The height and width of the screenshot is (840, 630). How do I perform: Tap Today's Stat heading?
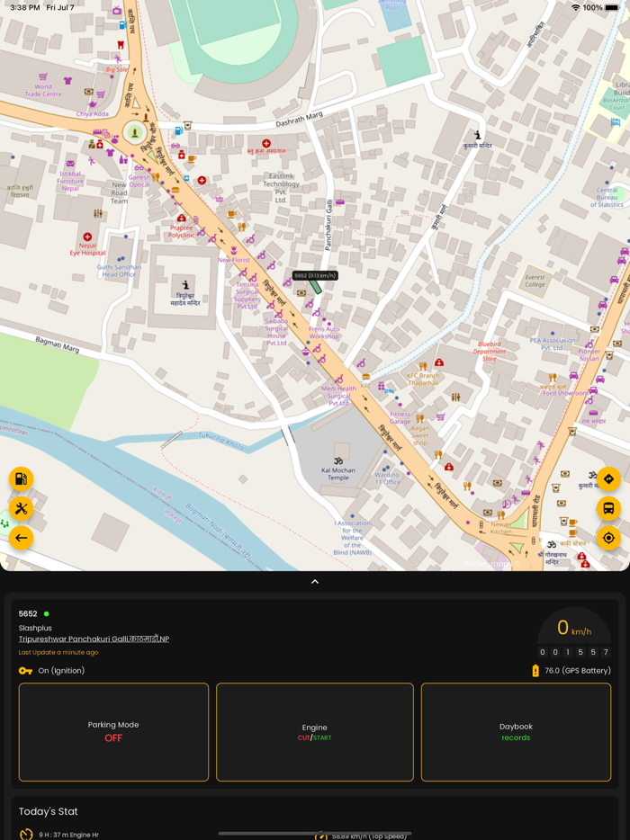pyautogui.click(x=49, y=811)
